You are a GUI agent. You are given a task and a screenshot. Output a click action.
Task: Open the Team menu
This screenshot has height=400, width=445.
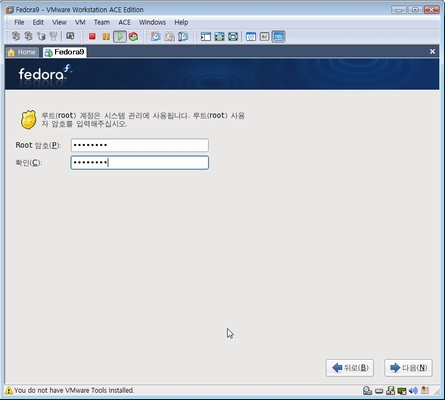[x=102, y=22]
